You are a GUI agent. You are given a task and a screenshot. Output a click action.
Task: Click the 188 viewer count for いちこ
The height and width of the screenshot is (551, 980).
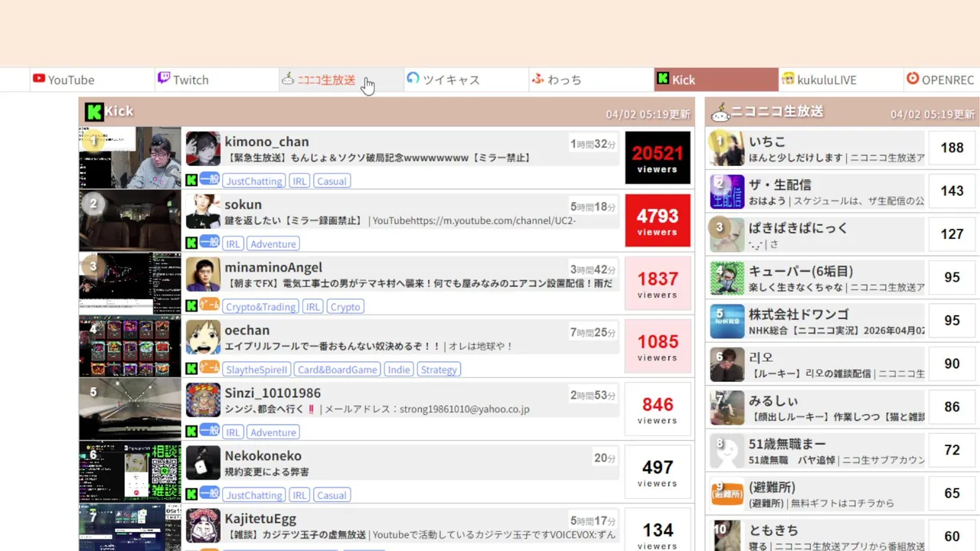[952, 148]
